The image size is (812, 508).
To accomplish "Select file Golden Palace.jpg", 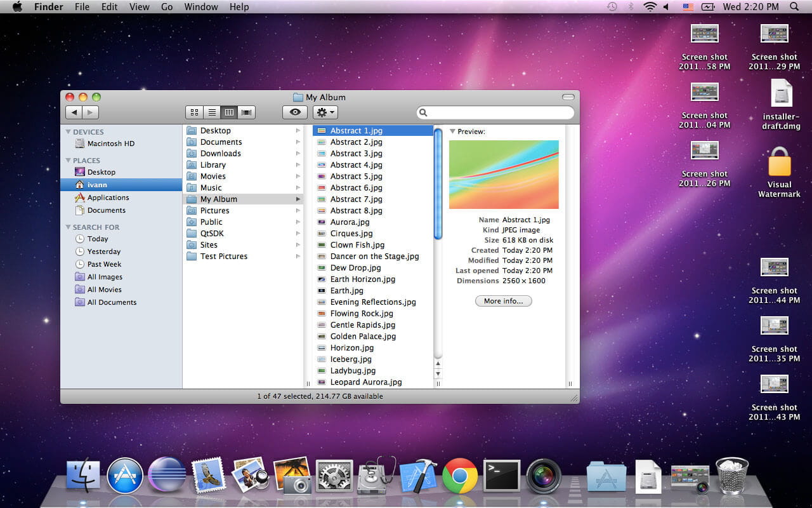I will tap(373, 337).
